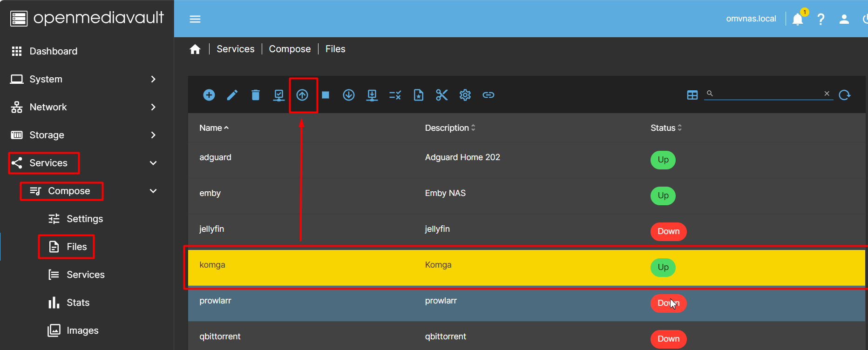Click the Down status badge for jellyfin
868x350 pixels.
(668, 231)
